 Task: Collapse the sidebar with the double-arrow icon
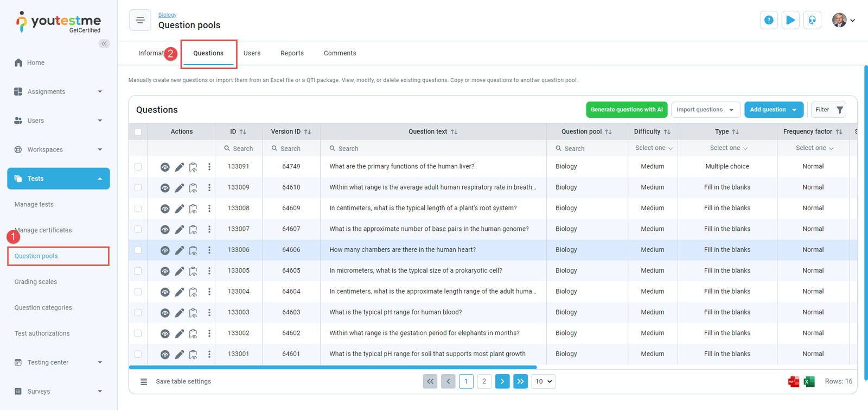(x=104, y=43)
